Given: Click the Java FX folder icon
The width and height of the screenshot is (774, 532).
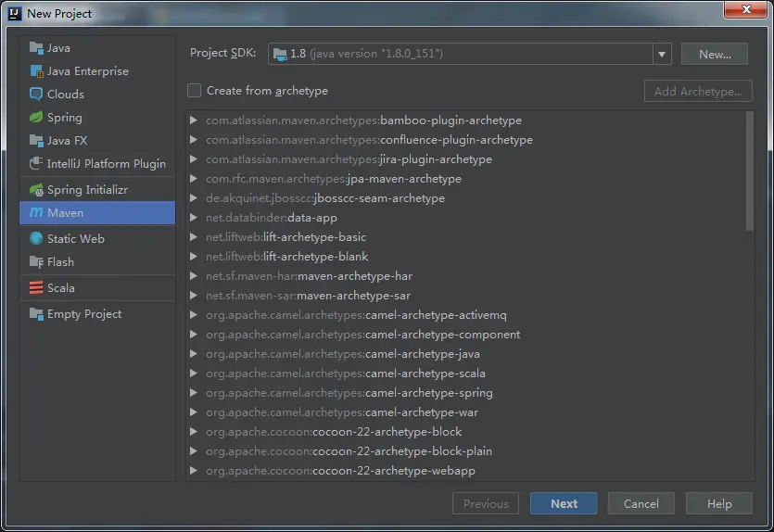Looking at the screenshot, I should tap(36, 141).
